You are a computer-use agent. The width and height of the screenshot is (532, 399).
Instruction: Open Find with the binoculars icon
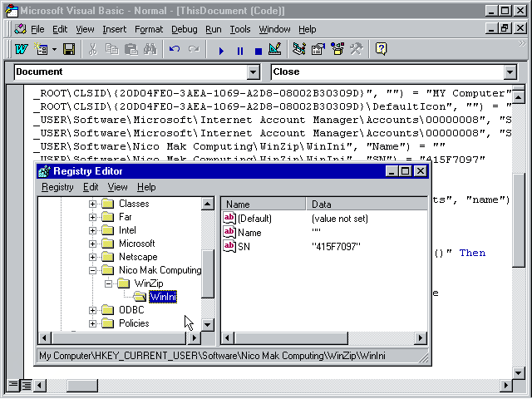pyautogui.click(x=150, y=50)
